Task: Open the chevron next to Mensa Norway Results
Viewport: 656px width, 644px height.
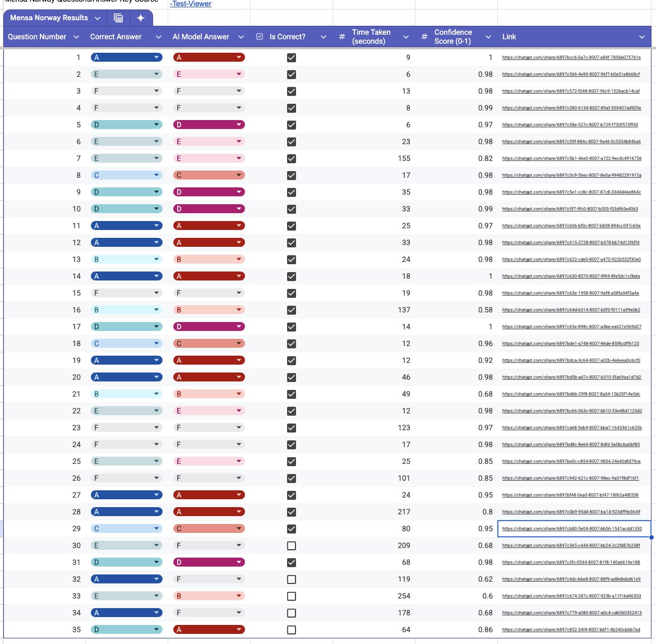Action: pos(99,17)
